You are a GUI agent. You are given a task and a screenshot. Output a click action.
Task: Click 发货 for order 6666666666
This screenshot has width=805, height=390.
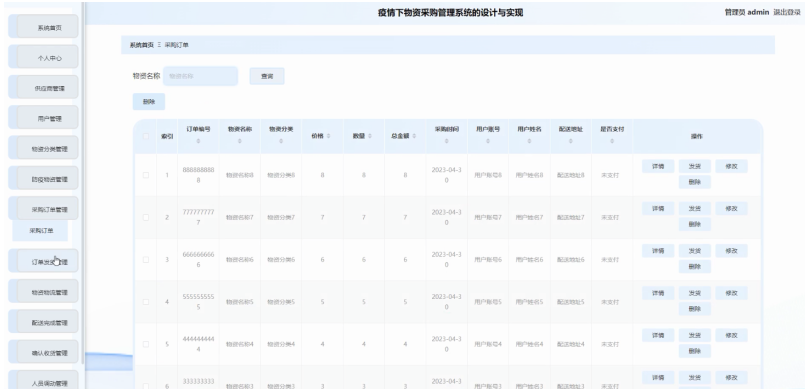[x=695, y=251]
